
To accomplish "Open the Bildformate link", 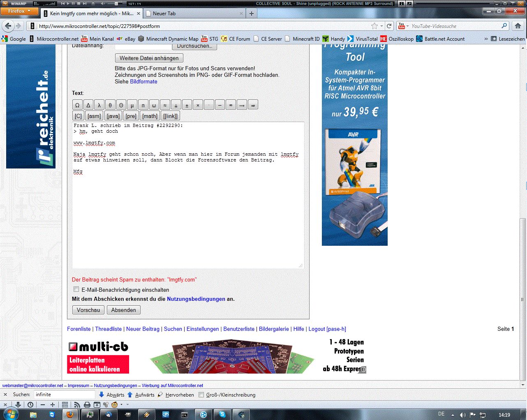I will [x=144, y=81].
